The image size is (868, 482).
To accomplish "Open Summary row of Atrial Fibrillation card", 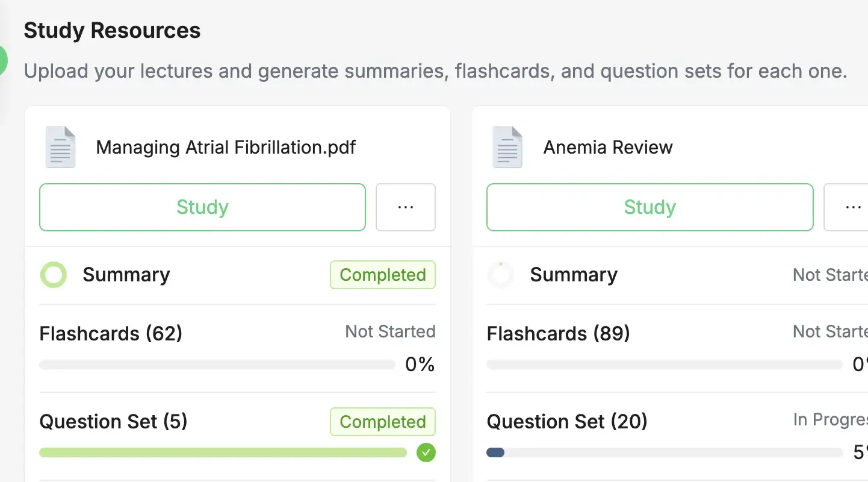I will click(x=238, y=275).
